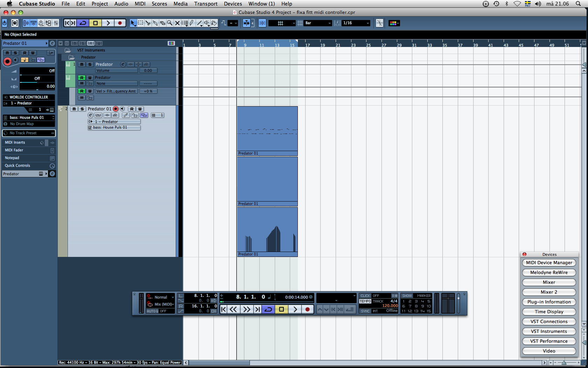Click Stop on the Transport panel
This screenshot has height=368, width=588.
(281, 309)
